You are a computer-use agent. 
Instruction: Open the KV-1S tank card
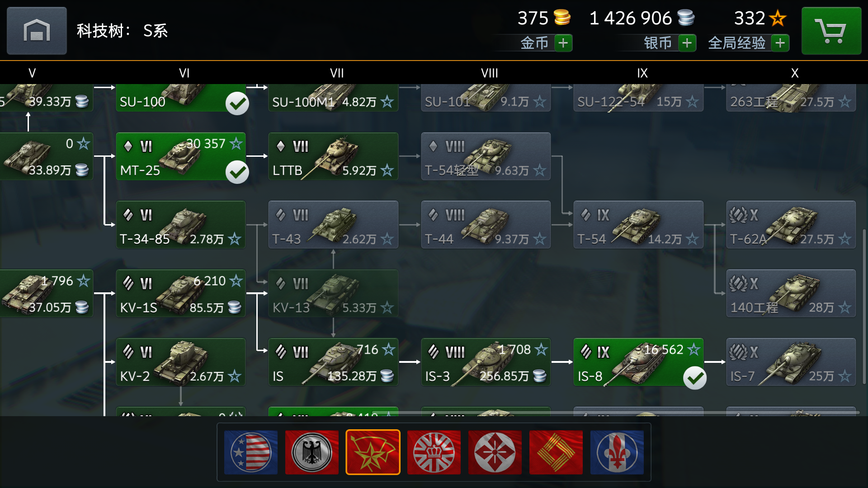coord(181,293)
